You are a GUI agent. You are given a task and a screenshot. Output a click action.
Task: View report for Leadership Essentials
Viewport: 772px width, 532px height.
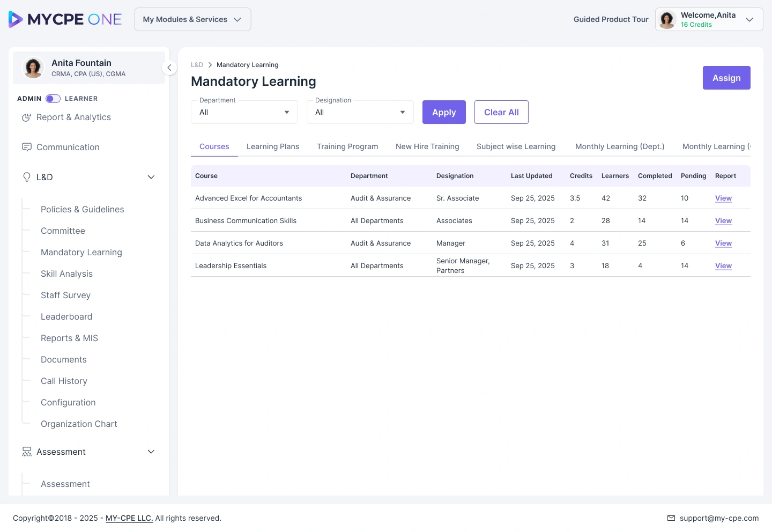[723, 265]
